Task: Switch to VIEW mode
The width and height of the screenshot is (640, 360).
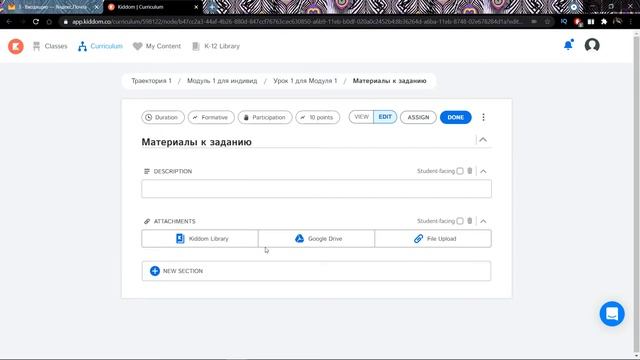Action: click(361, 117)
